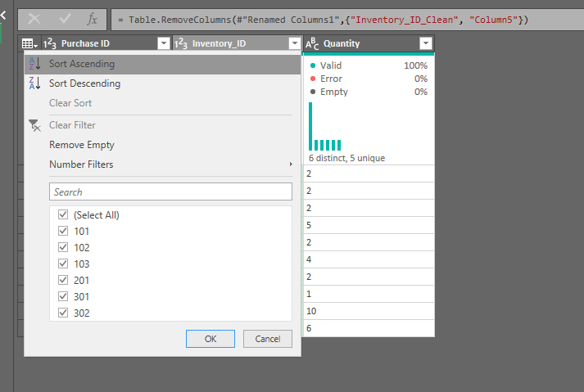Expand the Number Filters submenu arrow

[x=291, y=164]
